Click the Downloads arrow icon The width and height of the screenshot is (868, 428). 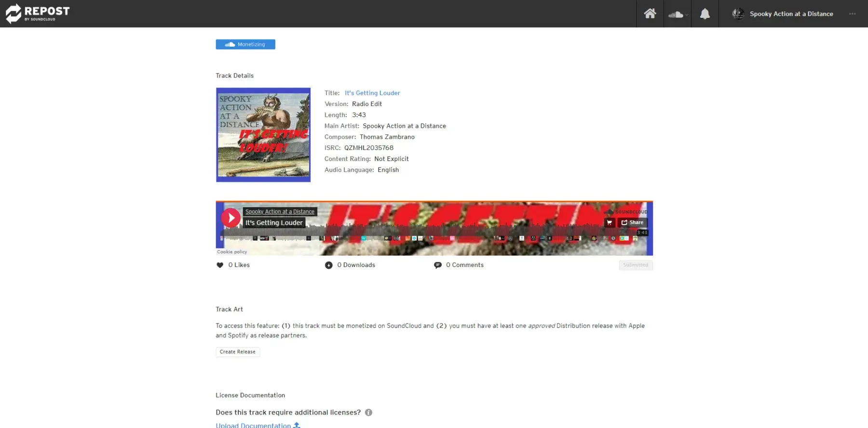click(329, 265)
